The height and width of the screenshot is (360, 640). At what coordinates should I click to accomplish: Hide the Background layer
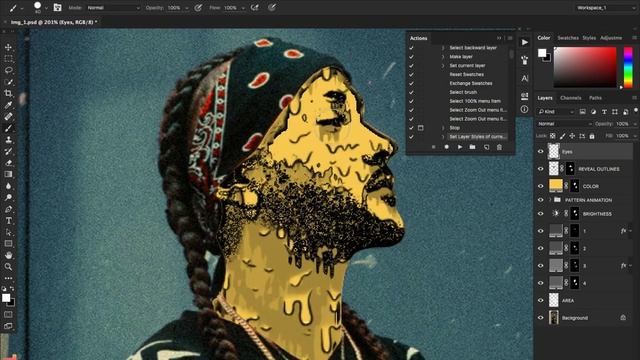tap(541, 318)
